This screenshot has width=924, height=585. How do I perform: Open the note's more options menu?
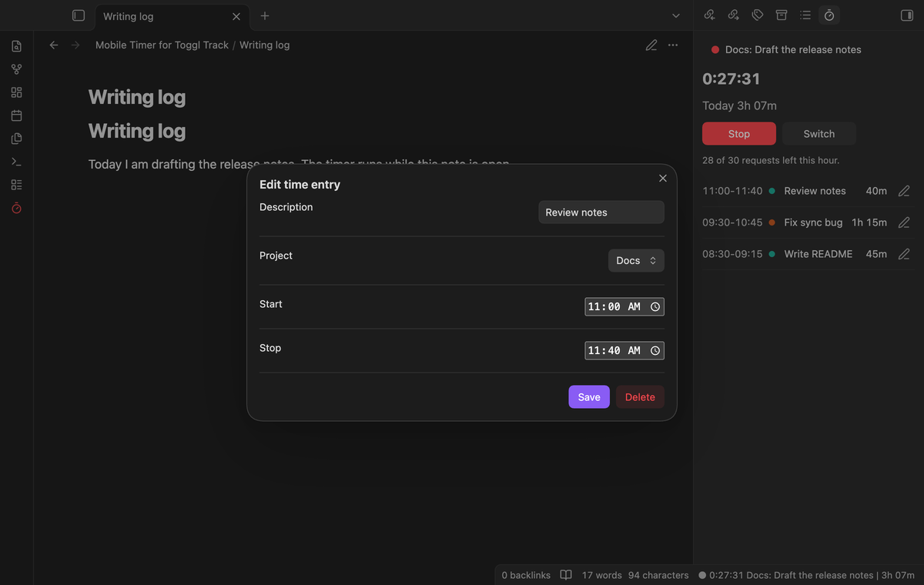(673, 45)
